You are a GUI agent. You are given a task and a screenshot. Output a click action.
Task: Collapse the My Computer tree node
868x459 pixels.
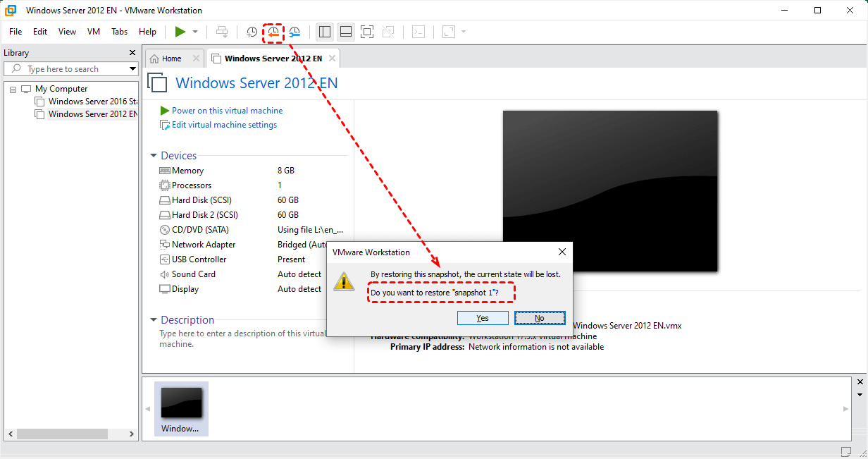[13, 89]
